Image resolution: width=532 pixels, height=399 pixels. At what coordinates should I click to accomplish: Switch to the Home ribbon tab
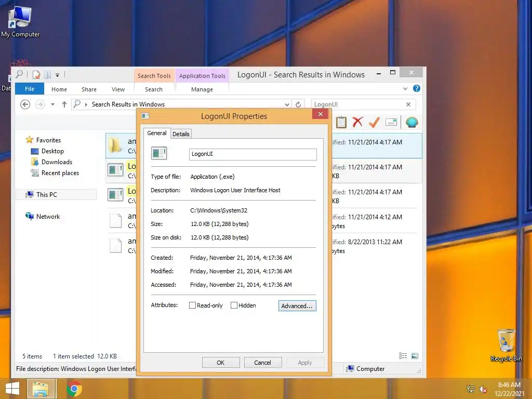tap(59, 89)
